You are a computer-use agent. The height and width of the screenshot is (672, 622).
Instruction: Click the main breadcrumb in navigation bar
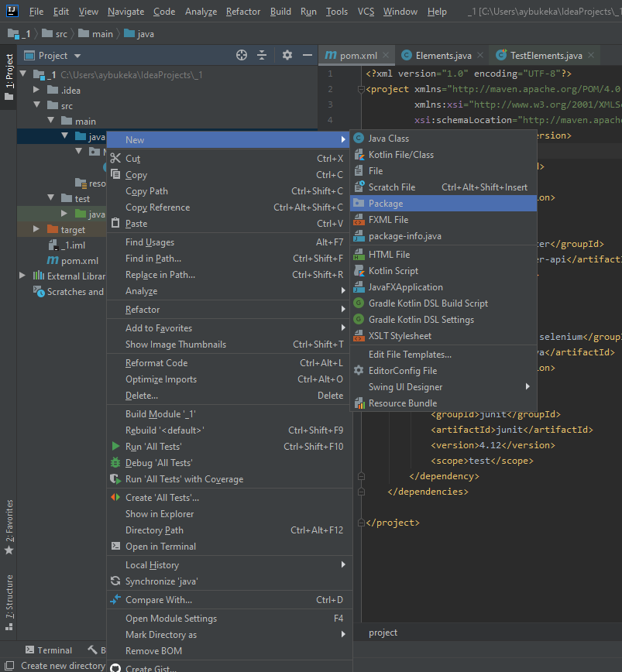pos(96,34)
